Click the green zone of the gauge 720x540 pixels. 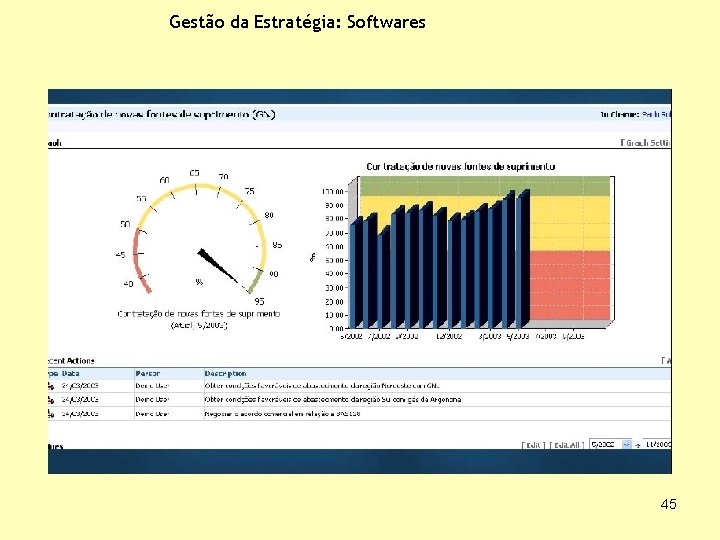pos(255,281)
